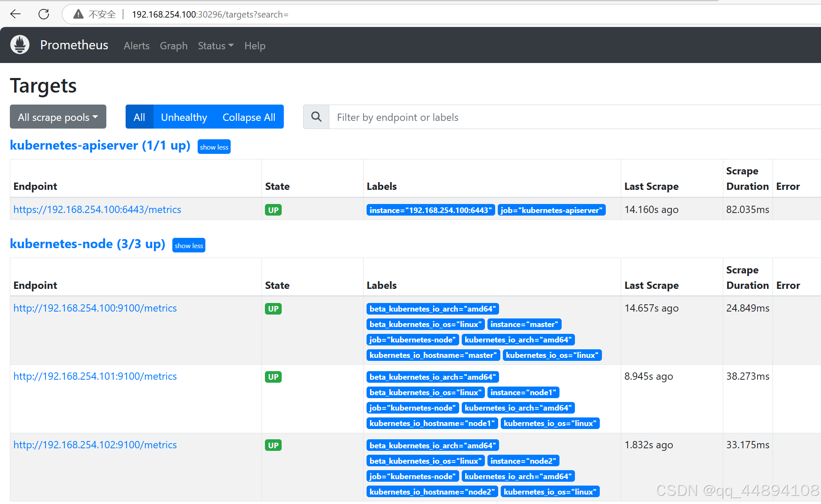Click kubernetes-apiserver (1/1 up) heading
Image resolution: width=821 pixels, height=504 pixels.
[100, 145]
